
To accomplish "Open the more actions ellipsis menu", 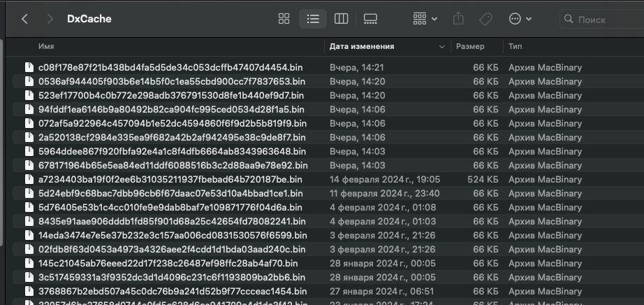I will click(520, 19).
